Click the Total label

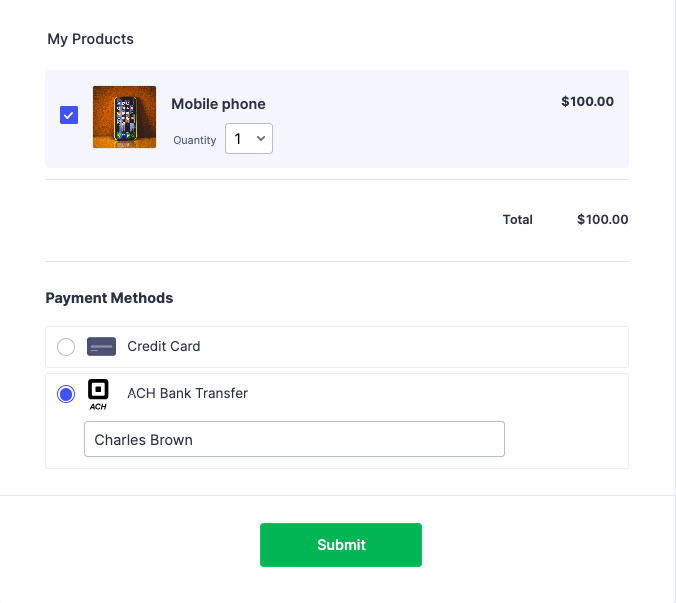tap(517, 220)
